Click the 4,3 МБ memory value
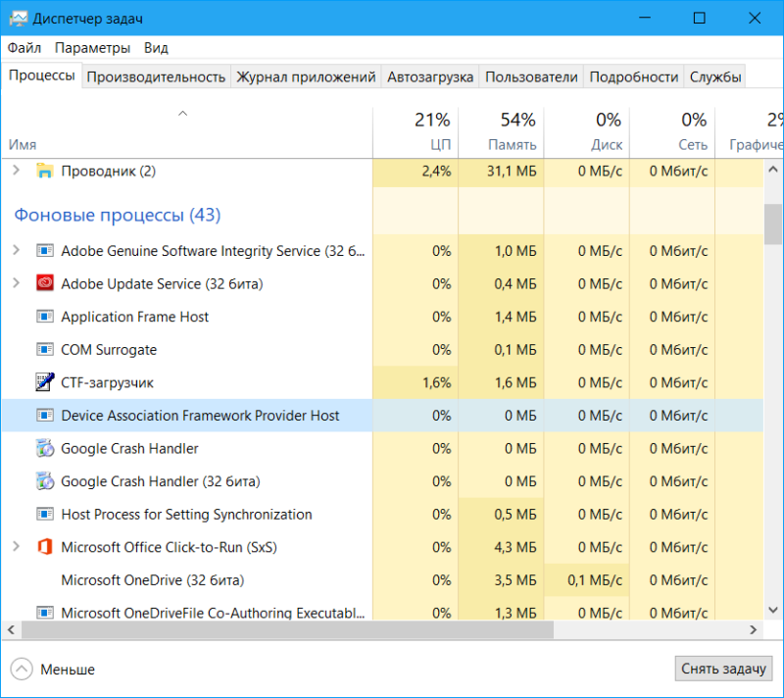This screenshot has width=784, height=698. (515, 547)
